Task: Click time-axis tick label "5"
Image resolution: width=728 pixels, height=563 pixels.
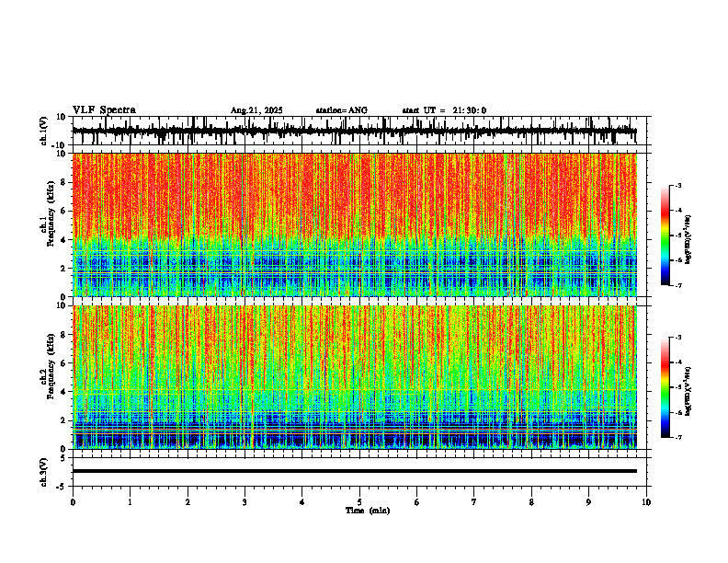Action: coord(359,502)
